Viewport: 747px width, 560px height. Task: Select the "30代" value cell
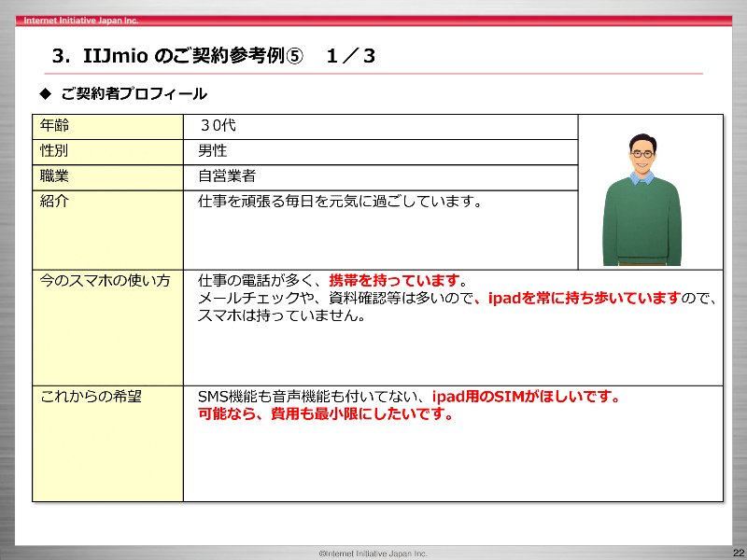click(x=380, y=127)
